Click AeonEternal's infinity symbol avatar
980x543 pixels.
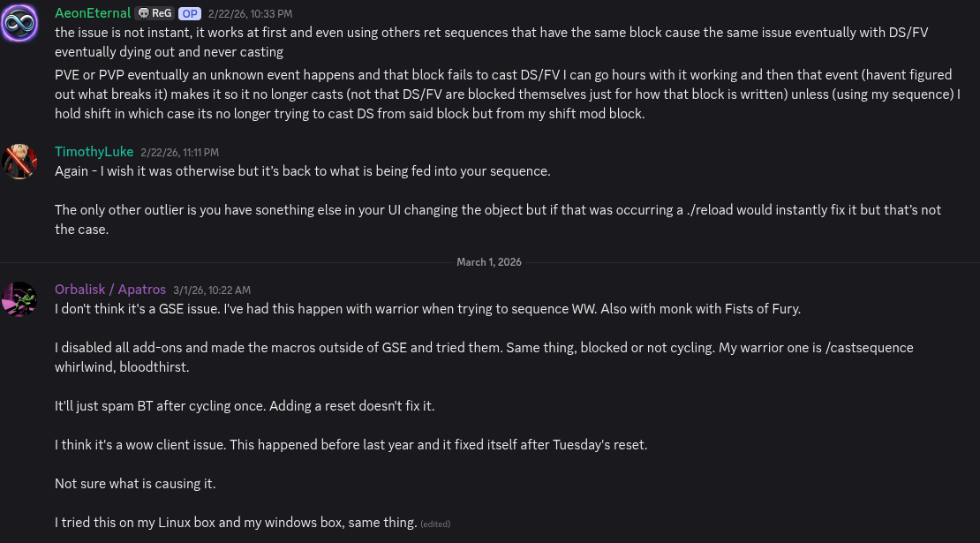(x=19, y=23)
